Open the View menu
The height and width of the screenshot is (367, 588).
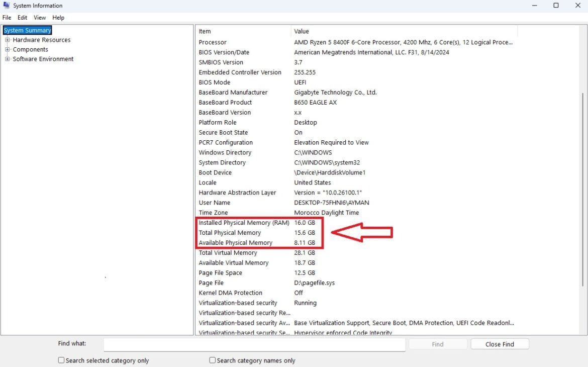(39, 18)
